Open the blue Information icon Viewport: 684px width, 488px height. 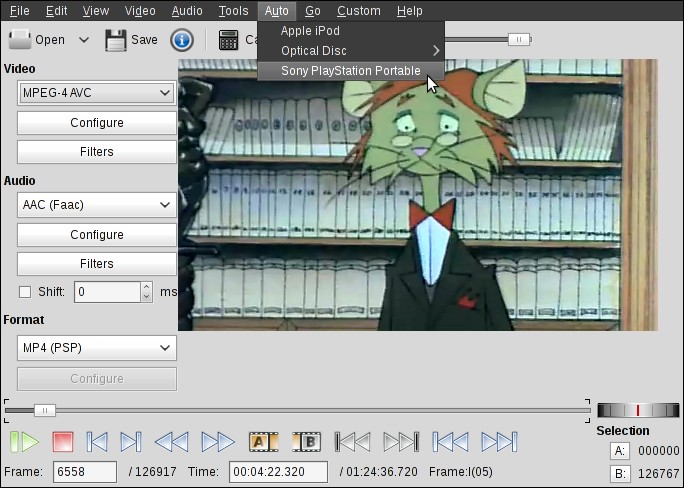(x=182, y=40)
